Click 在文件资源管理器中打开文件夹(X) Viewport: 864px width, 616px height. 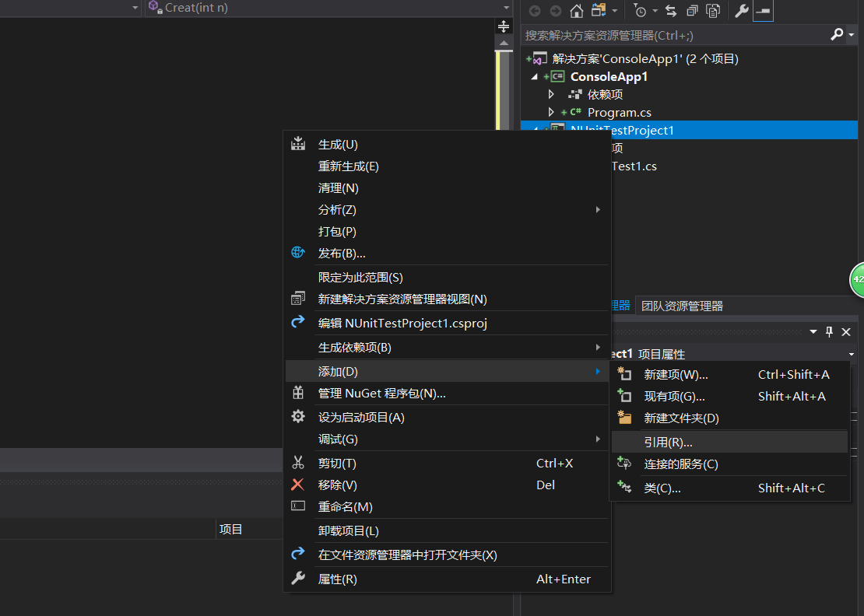tap(447, 555)
